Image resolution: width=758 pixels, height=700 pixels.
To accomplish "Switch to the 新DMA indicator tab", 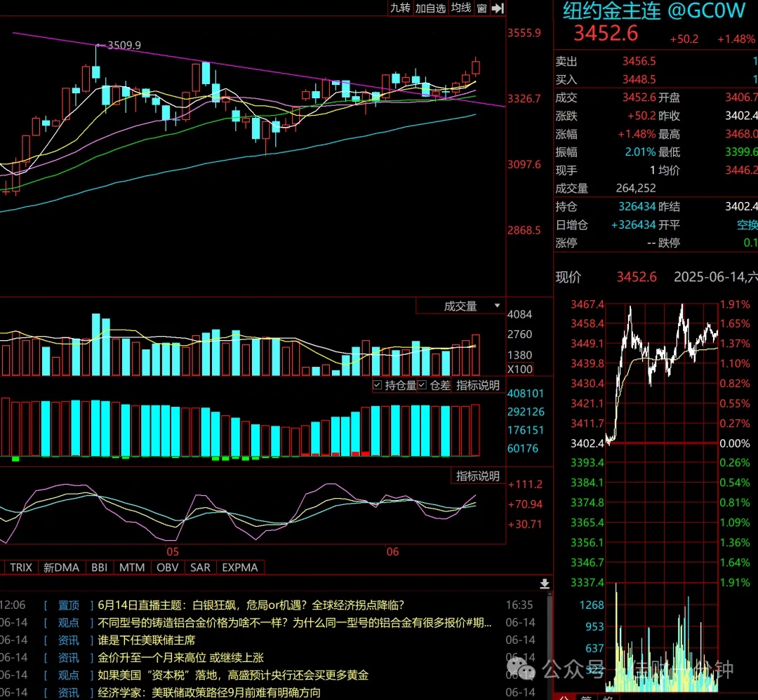I will pyautogui.click(x=61, y=567).
